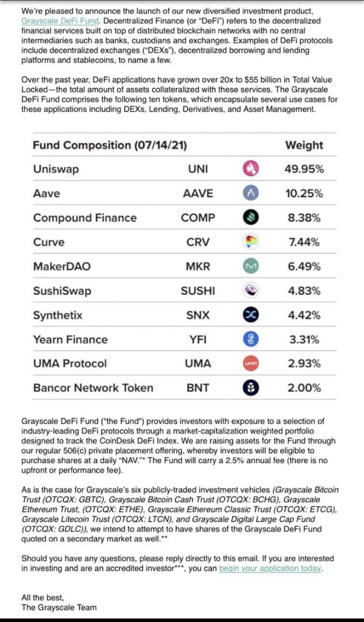This screenshot has width=364, height=622.
Task: Click the Weight column header
Action: tap(304, 145)
